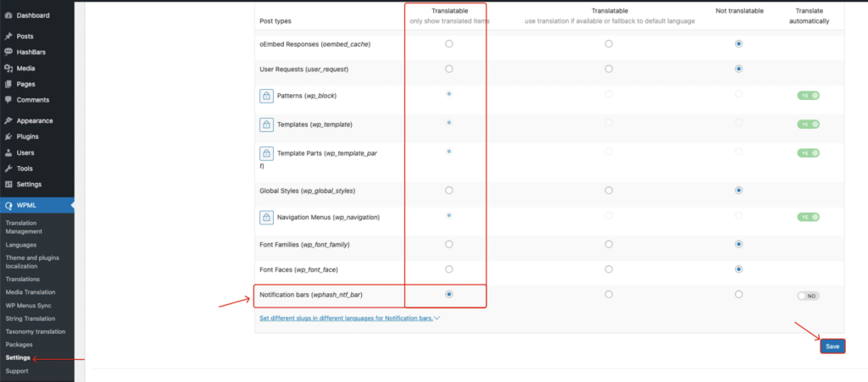Viewport: 868px width, 382px height.
Task: Click the Save button
Action: pyautogui.click(x=832, y=346)
